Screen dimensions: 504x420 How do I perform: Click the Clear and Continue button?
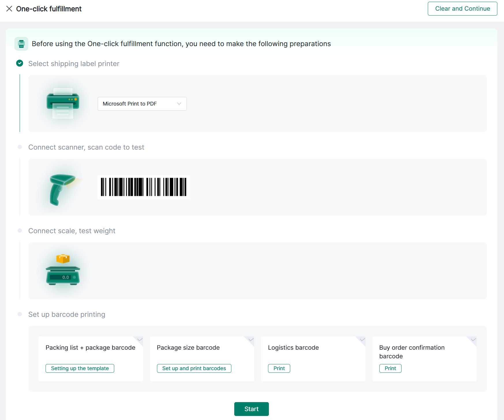point(462,9)
